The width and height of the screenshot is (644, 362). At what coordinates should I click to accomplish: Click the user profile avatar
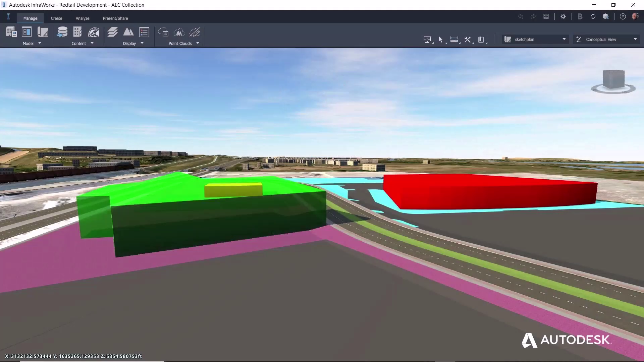click(636, 16)
